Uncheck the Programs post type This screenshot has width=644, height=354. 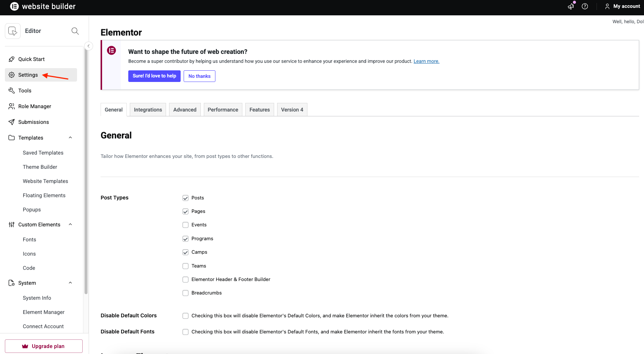click(x=185, y=239)
